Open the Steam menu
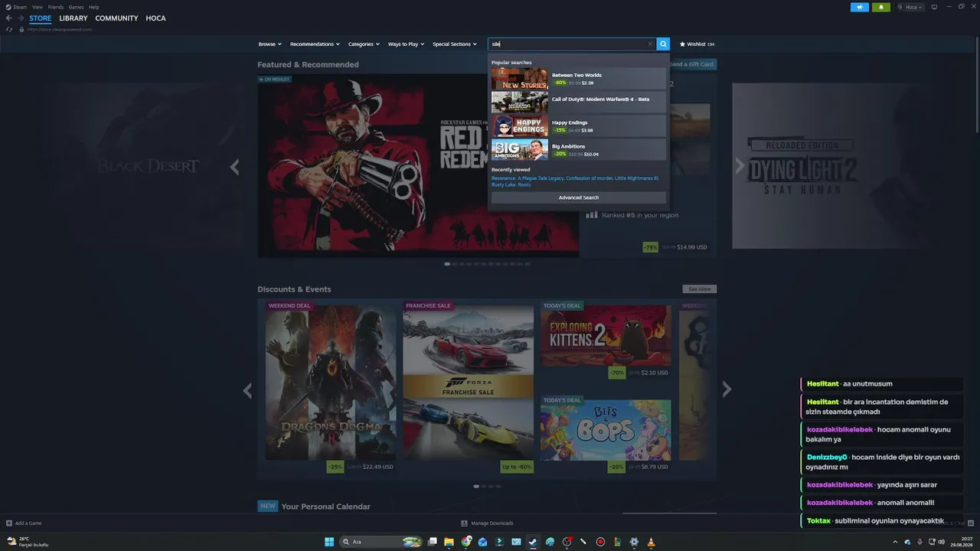This screenshot has width=980, height=551. tap(19, 7)
